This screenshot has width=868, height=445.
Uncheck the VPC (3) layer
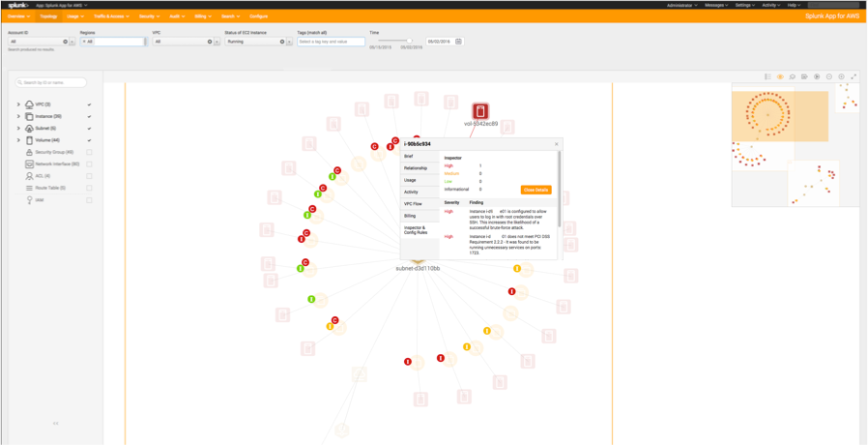(x=89, y=104)
